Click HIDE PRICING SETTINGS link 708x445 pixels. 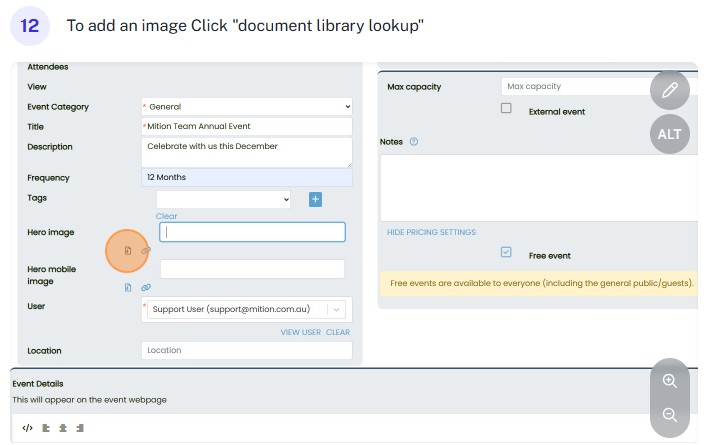coord(431,232)
